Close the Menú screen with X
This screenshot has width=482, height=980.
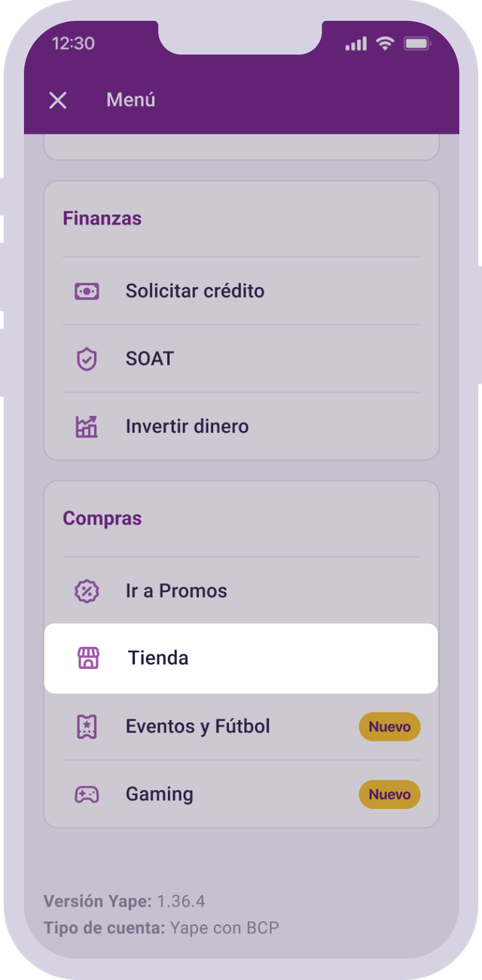pyautogui.click(x=58, y=100)
